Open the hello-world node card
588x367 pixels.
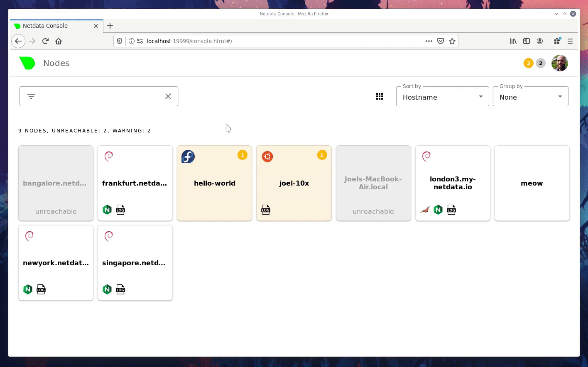(x=214, y=183)
